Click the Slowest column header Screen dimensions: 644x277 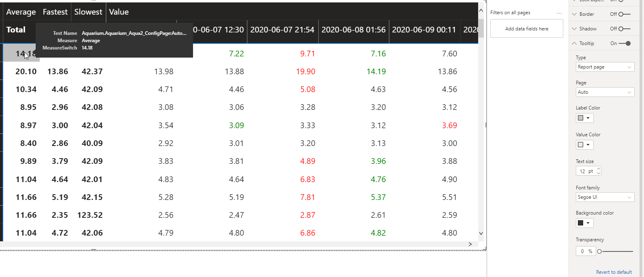coord(88,12)
